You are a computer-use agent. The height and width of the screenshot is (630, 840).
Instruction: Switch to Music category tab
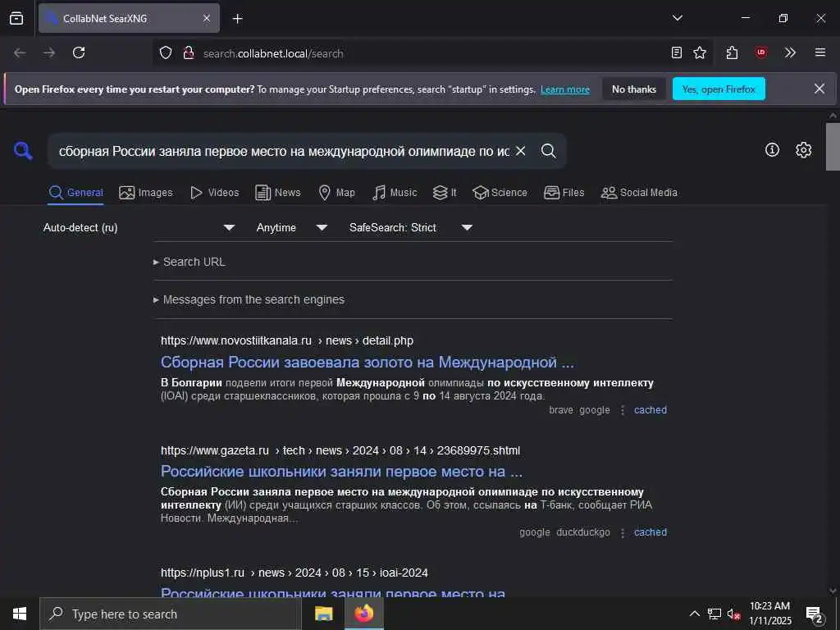click(395, 193)
